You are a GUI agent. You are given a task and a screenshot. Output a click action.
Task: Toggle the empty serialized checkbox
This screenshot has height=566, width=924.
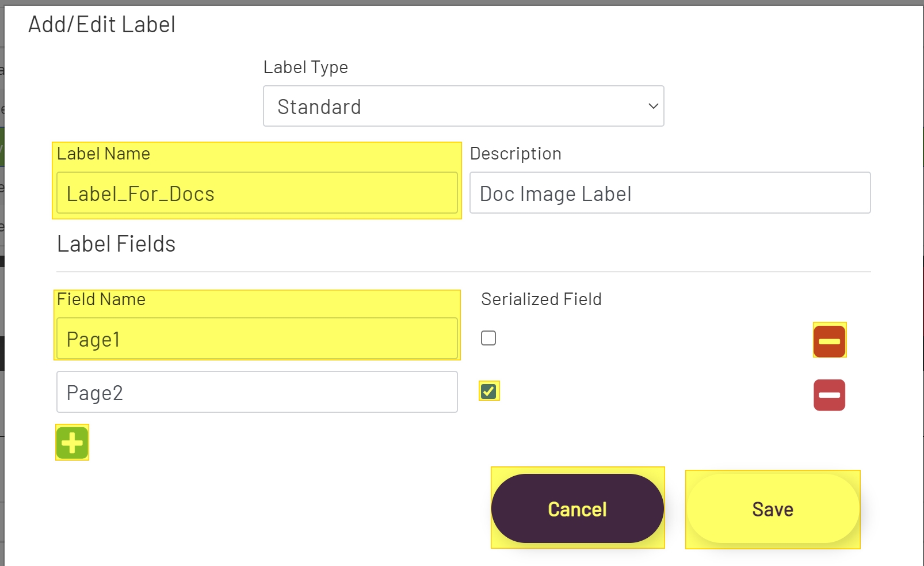(488, 338)
